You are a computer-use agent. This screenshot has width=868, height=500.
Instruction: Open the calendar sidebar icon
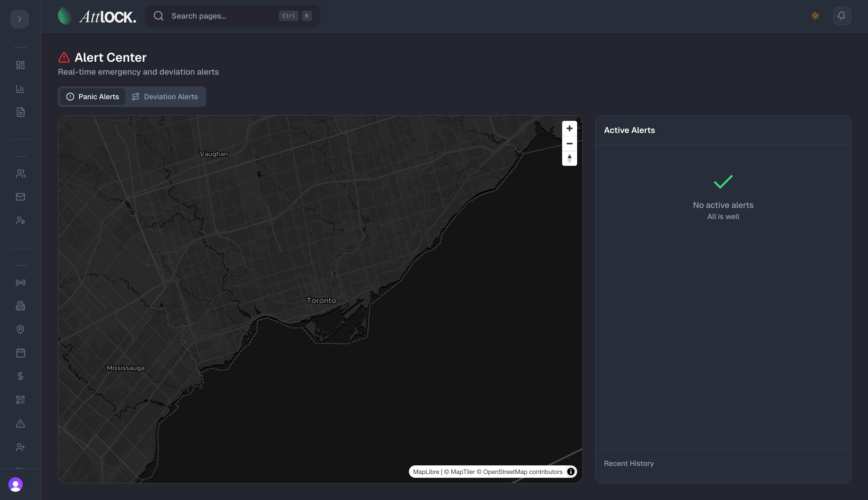click(20, 353)
